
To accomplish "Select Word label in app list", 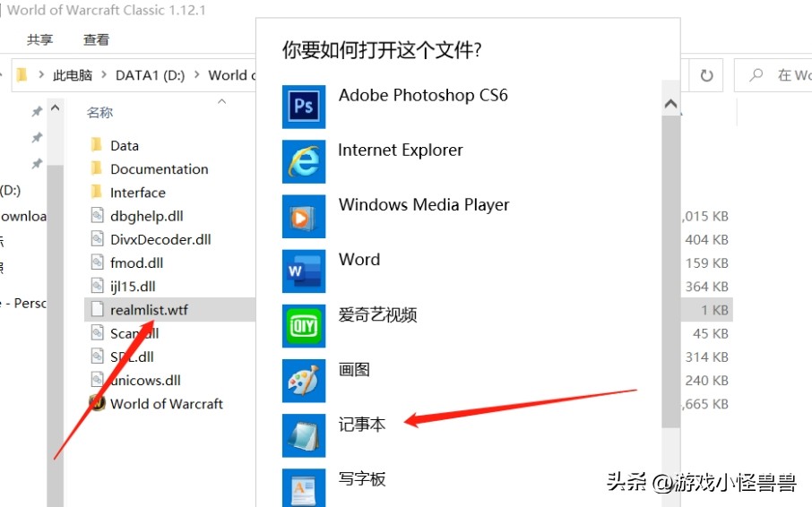I will (359, 260).
